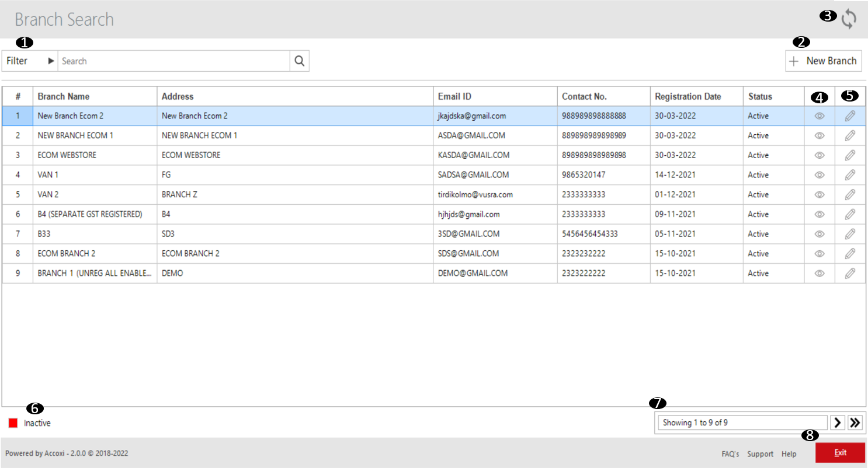View details of New Branch Ecom 2

(x=820, y=116)
